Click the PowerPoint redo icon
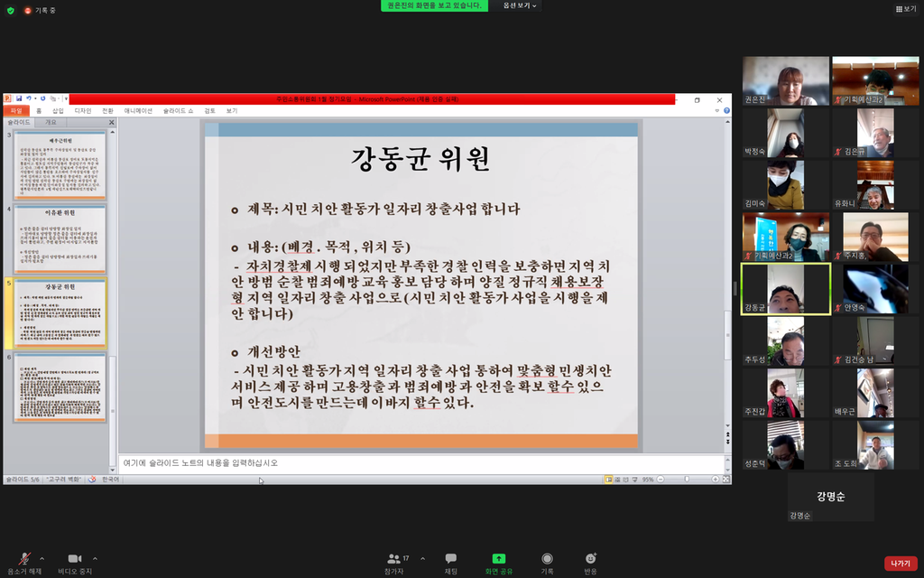Screen dimensions: 924x578 click(x=42, y=99)
